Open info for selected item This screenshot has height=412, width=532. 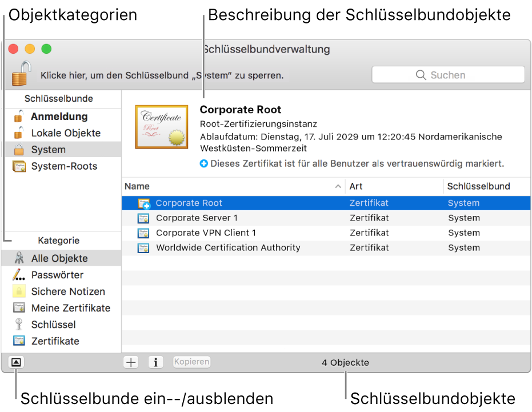coord(156,362)
